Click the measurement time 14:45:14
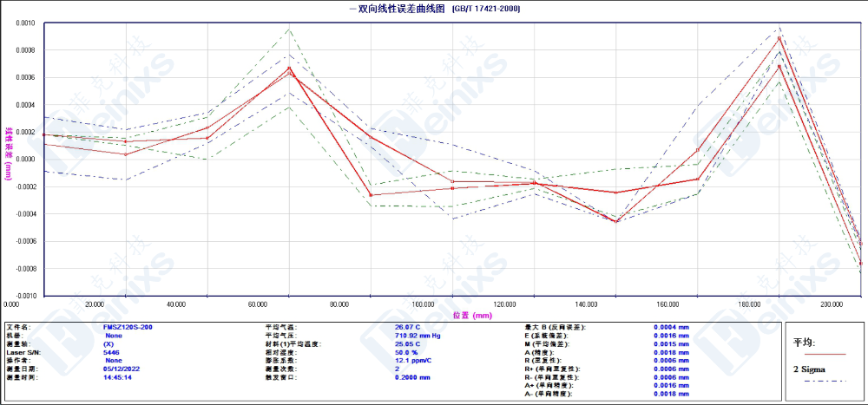 coord(117,377)
